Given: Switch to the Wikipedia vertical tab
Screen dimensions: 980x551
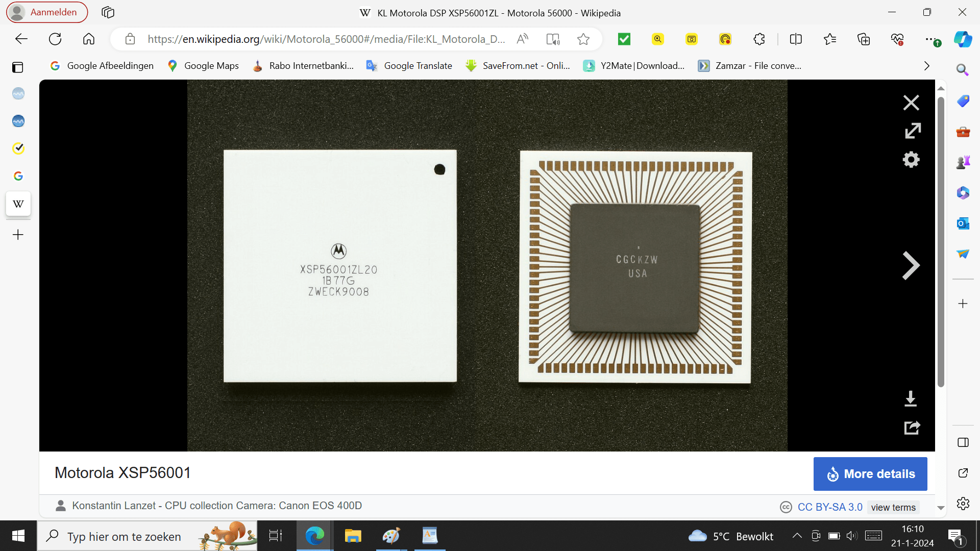Looking at the screenshot, I should click(18, 204).
